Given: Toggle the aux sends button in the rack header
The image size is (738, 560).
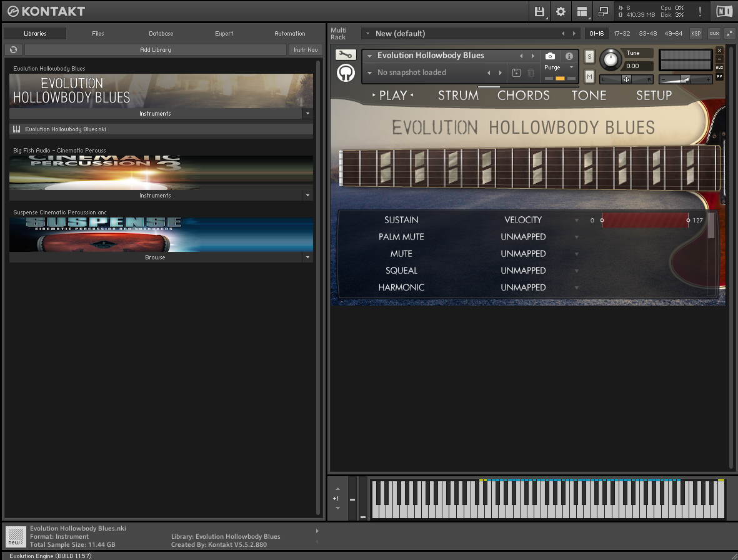Looking at the screenshot, I should tap(714, 33).
